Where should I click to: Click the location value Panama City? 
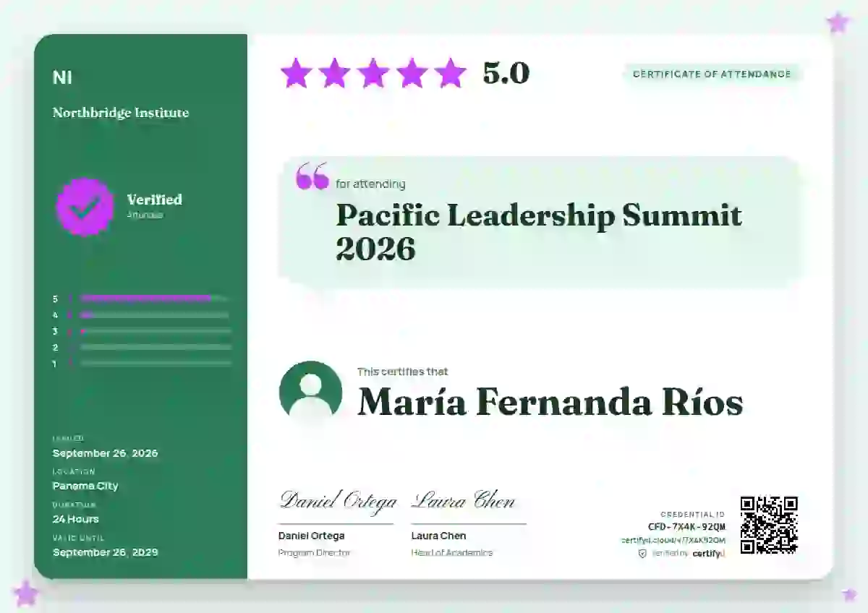tap(85, 486)
